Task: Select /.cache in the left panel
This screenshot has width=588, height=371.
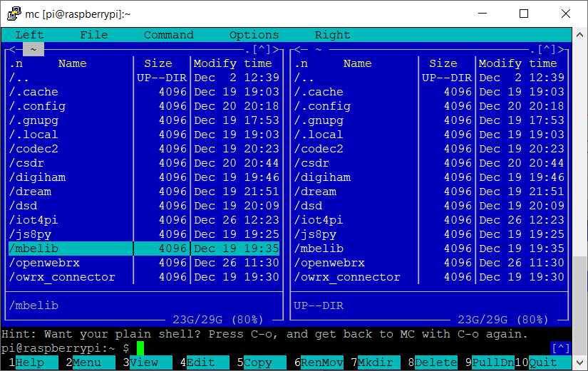Action: click(144, 92)
